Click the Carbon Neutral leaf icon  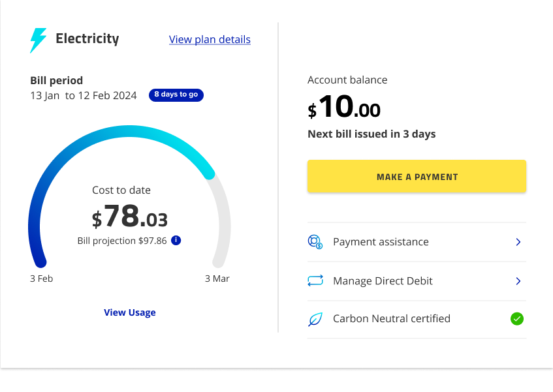click(315, 320)
